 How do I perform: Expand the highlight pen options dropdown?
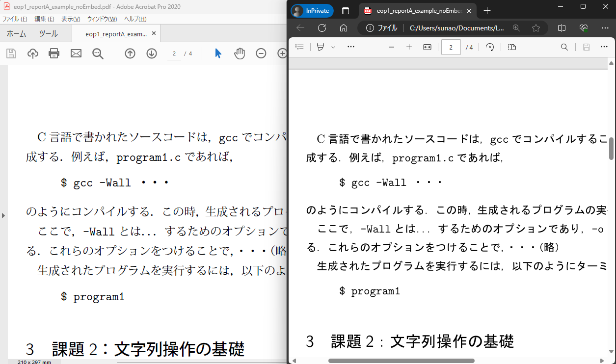click(333, 47)
